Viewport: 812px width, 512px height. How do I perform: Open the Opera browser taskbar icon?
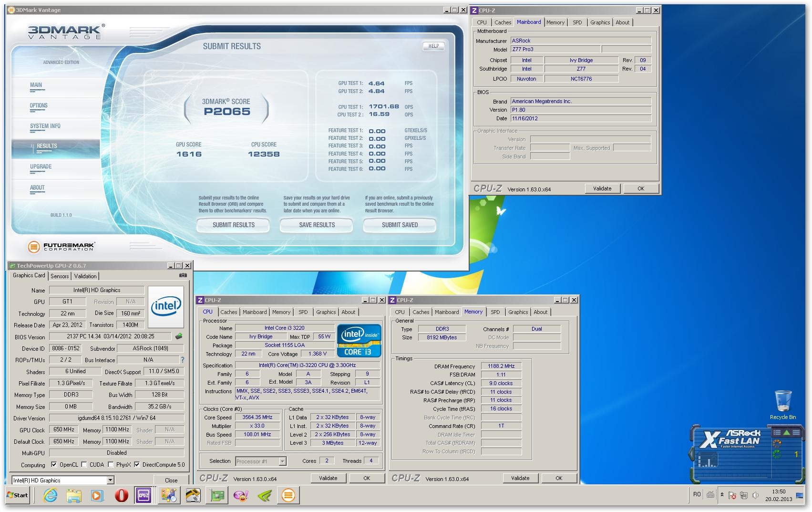(x=121, y=496)
